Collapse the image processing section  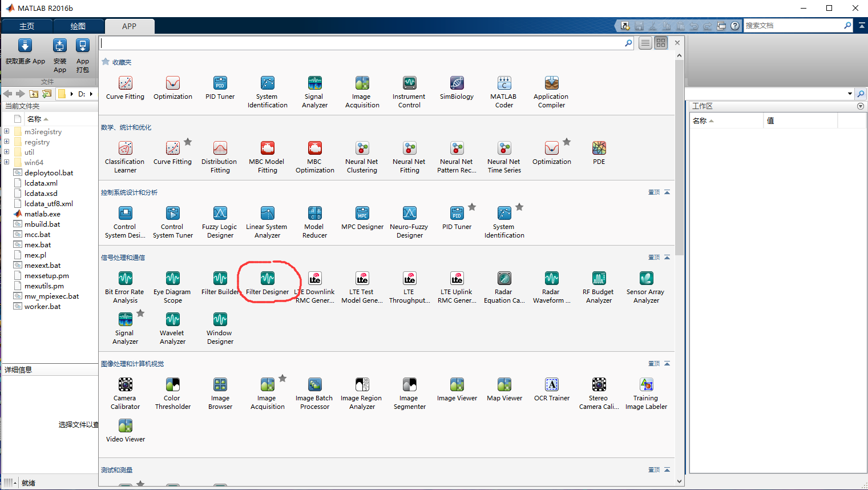pos(667,364)
